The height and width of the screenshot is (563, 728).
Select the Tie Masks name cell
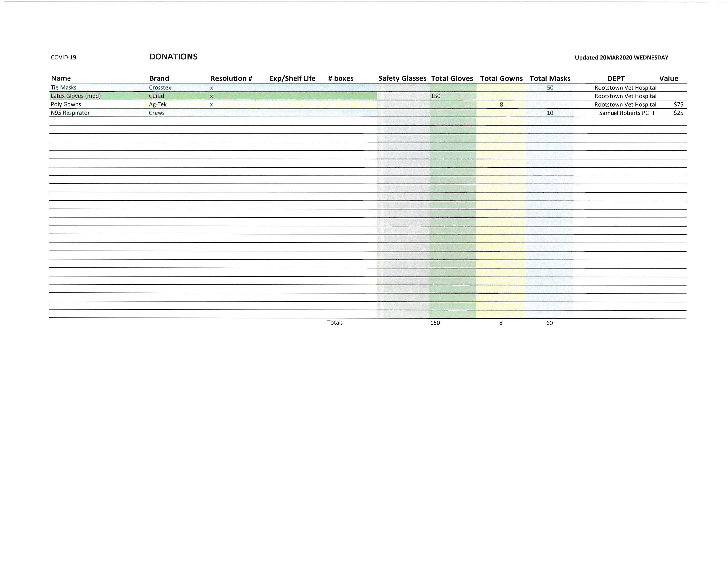coord(64,88)
